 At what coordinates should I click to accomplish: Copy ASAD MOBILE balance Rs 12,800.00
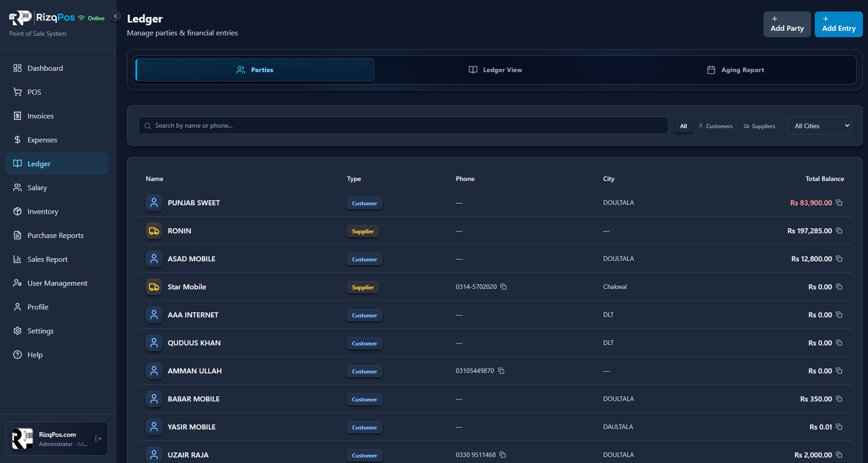(x=839, y=259)
